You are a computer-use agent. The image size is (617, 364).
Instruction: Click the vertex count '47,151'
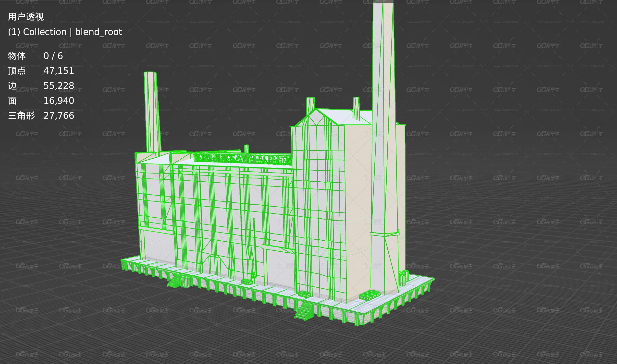pos(59,71)
